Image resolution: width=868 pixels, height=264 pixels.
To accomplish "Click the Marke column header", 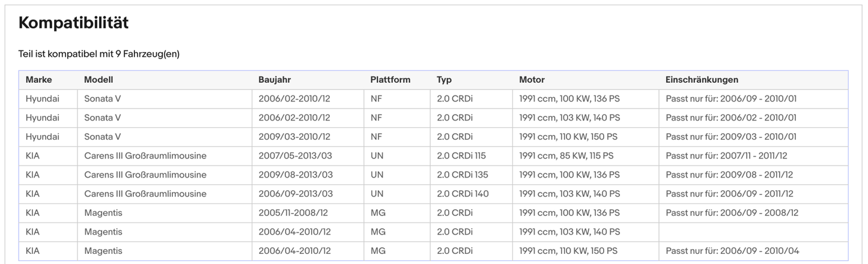I will tap(39, 80).
